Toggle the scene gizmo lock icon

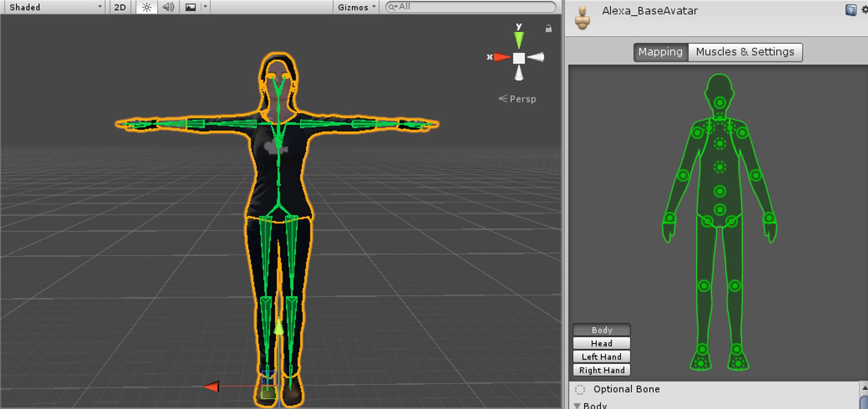coord(548,29)
